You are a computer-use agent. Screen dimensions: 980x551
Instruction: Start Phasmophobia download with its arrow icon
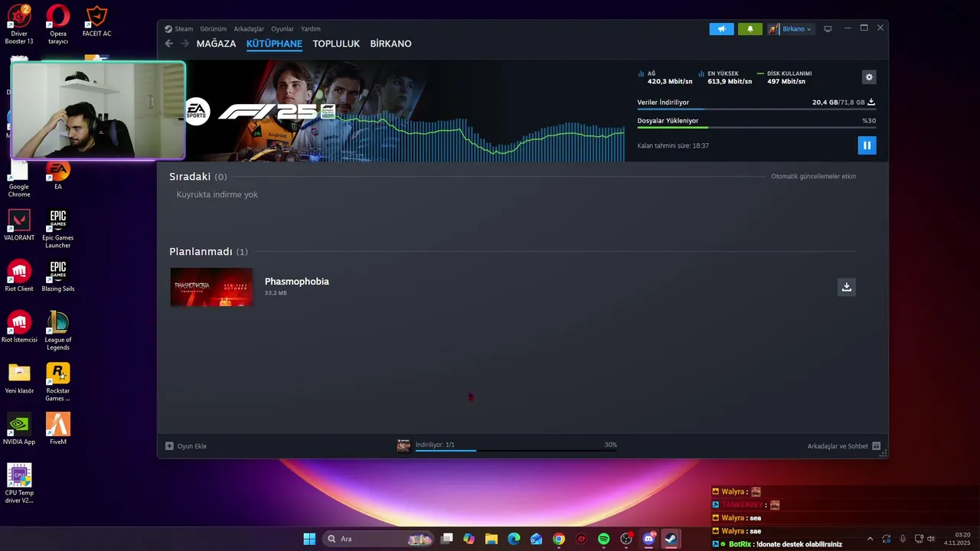[846, 287]
